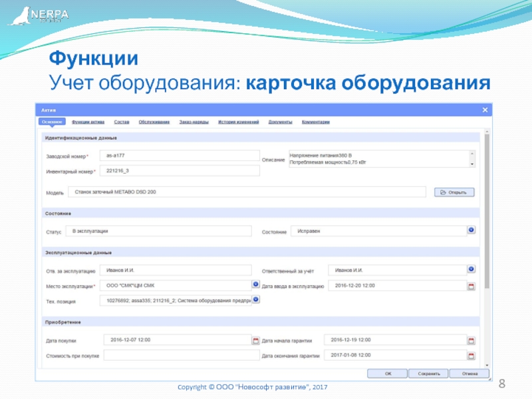Screen dimensions: 532x399
Task: Click the Заводской номер input field
Action: [176, 155]
